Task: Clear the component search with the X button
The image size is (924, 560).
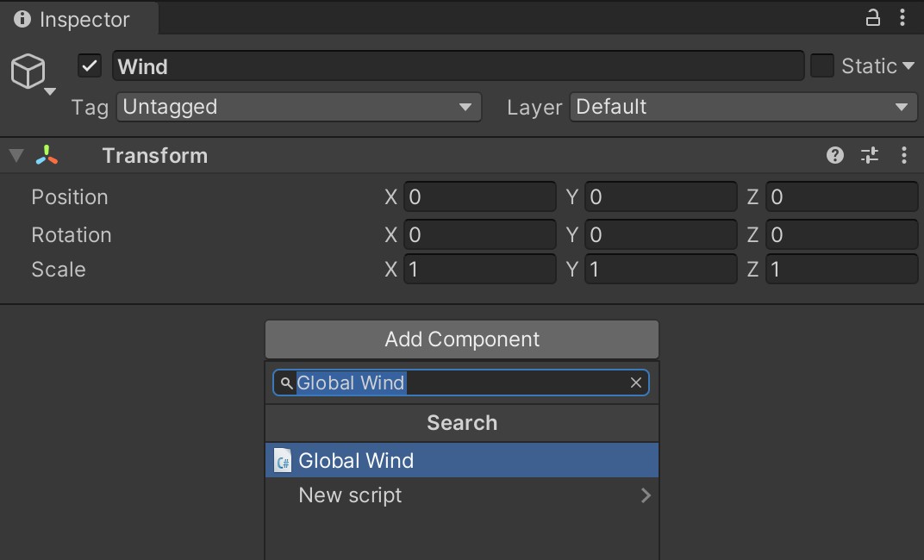Action: [636, 383]
